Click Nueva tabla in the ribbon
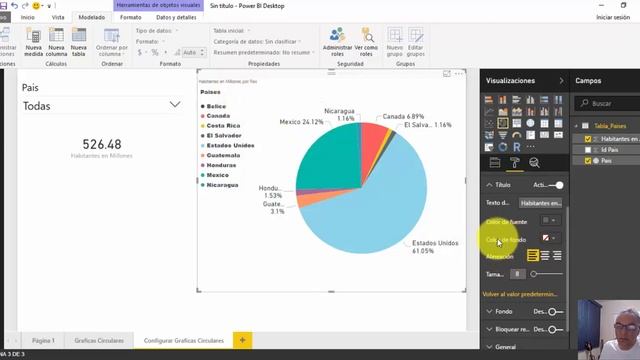The image size is (640, 360). point(79,42)
